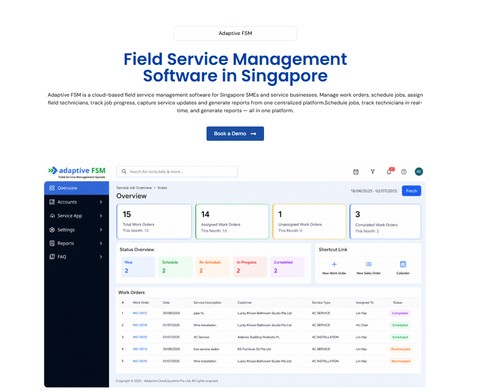Open the notifications bell

pos(389,171)
